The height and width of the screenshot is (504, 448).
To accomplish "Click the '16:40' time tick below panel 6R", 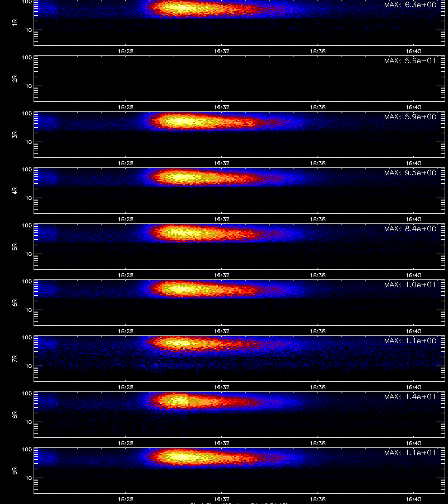I will tap(413, 331).
